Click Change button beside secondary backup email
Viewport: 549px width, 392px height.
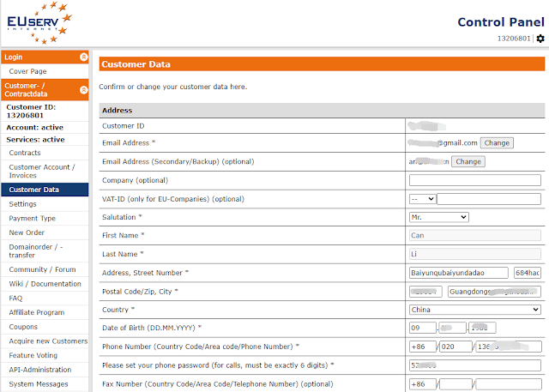tap(468, 161)
